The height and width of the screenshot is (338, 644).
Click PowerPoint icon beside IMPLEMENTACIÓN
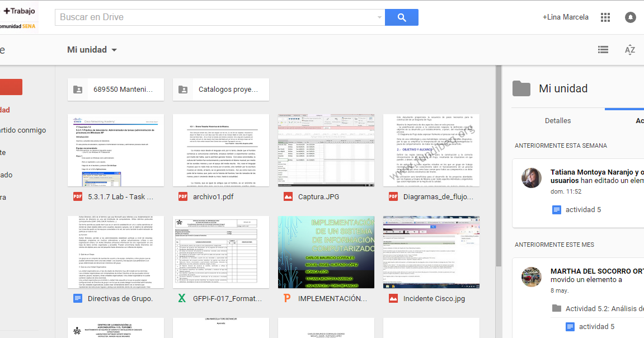point(287,299)
